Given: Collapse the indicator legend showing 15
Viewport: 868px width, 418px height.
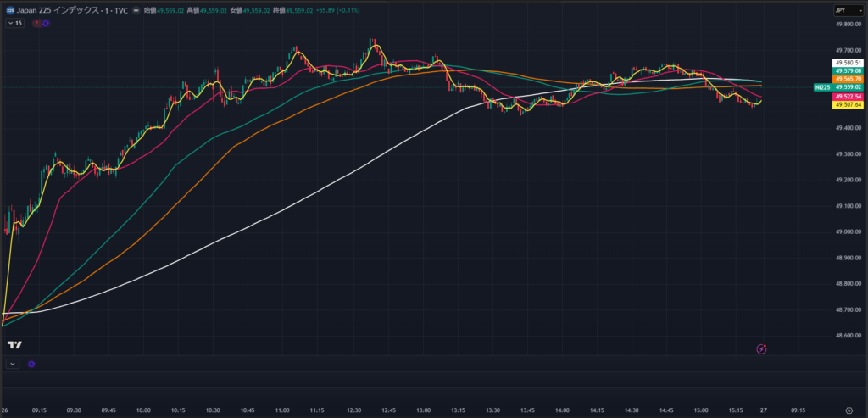Looking at the screenshot, I should coord(15,23).
